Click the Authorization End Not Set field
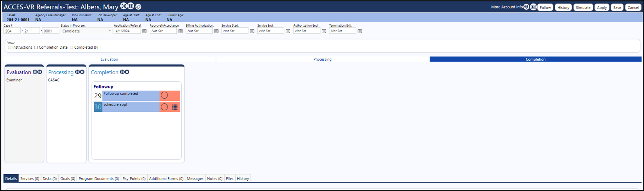 pos(307,31)
